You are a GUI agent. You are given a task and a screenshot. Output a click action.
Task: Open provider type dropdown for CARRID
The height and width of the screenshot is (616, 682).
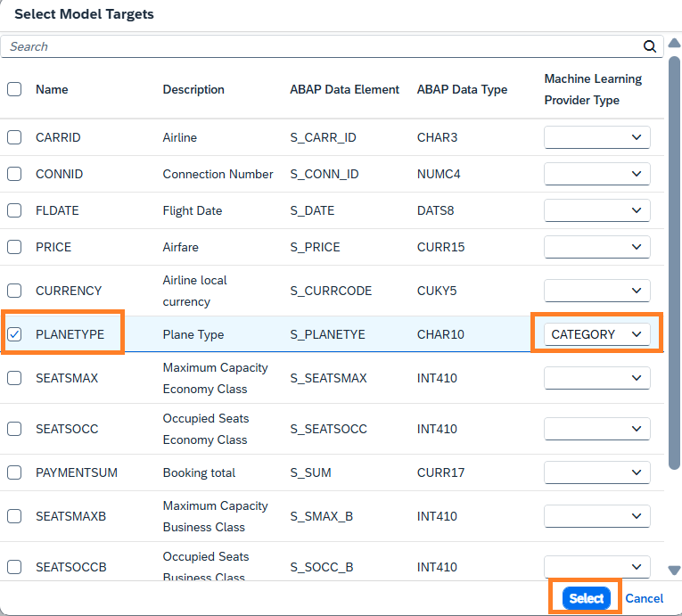(x=596, y=137)
